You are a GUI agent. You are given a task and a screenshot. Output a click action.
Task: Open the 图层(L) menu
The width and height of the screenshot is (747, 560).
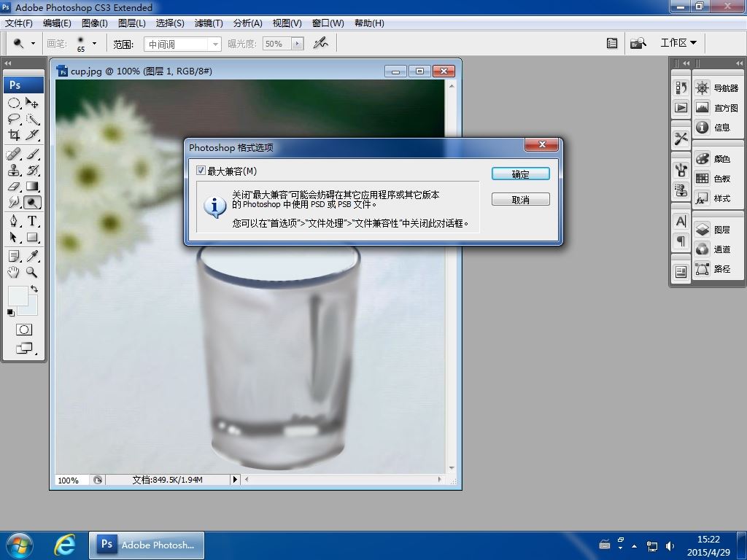131,23
